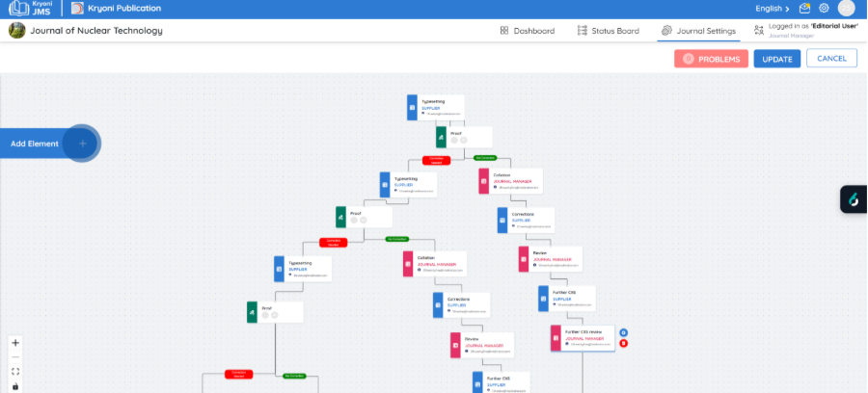
Task: Open the English language dropdown
Action: [x=773, y=9]
